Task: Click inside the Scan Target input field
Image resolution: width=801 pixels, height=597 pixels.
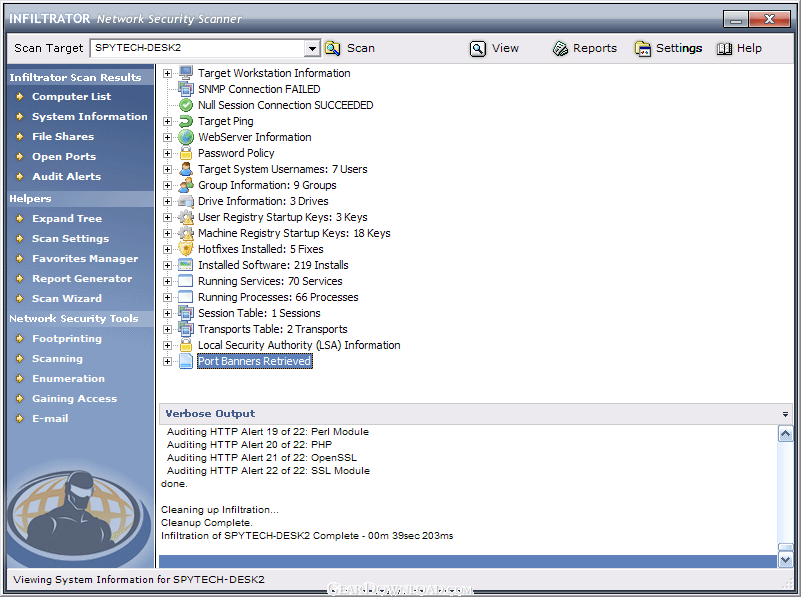Action: click(x=198, y=48)
